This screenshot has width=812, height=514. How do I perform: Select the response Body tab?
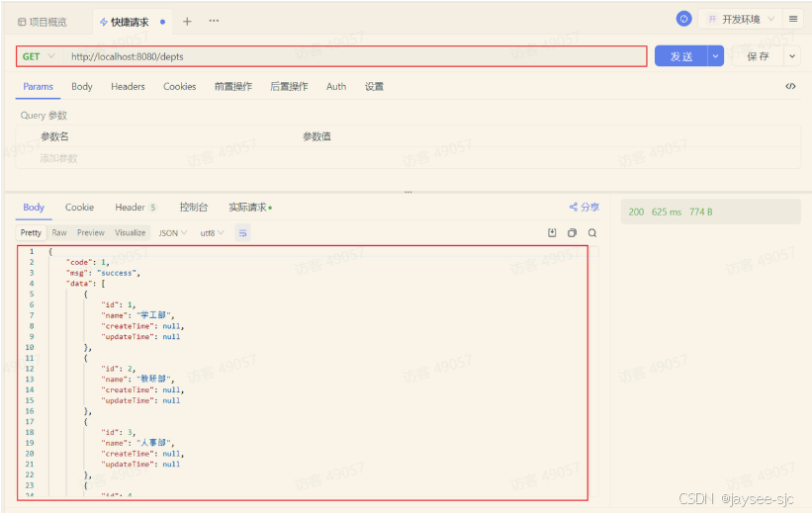pos(34,207)
